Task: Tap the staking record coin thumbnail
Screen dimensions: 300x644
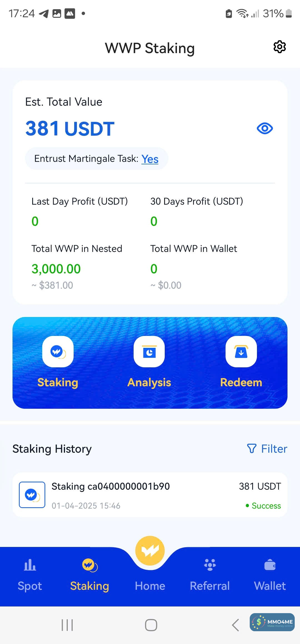Action: 32,495
